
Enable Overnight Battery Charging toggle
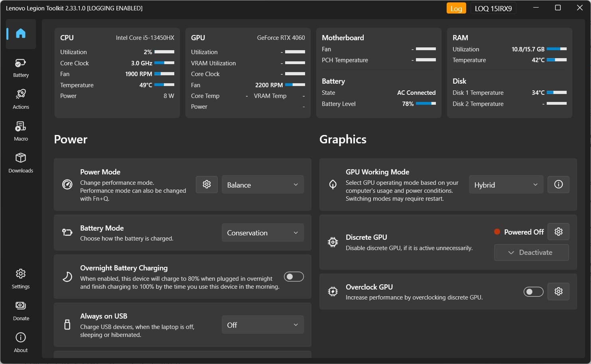pos(294,276)
